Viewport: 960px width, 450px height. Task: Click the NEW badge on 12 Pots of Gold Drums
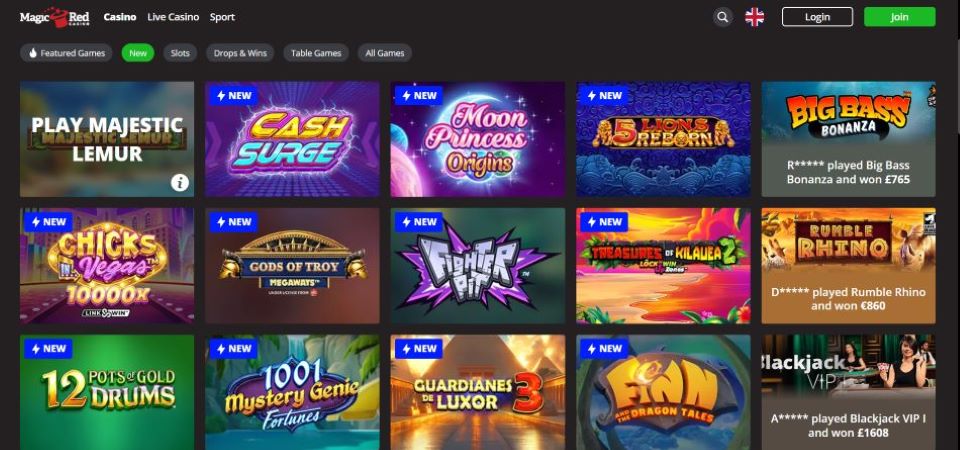click(48, 348)
